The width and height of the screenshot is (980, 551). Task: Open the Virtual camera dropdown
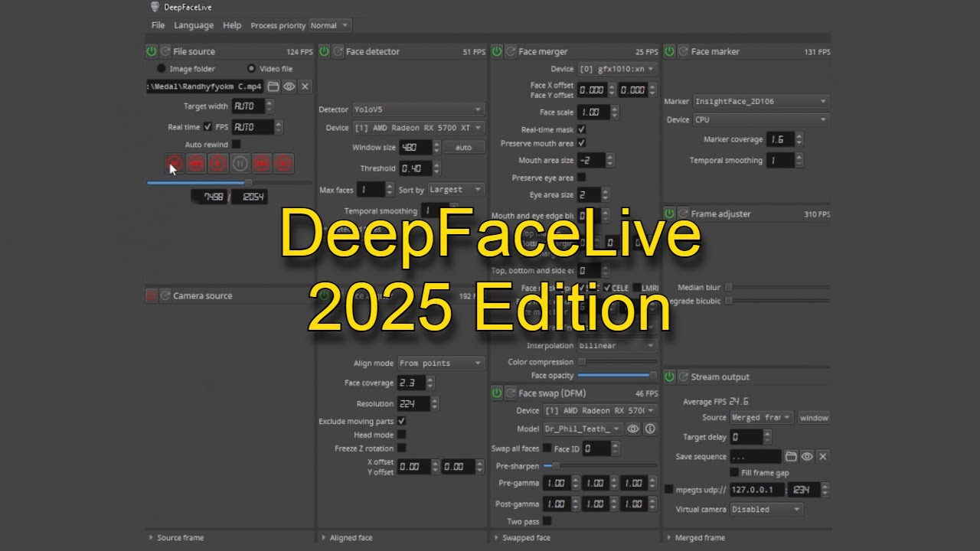[x=766, y=509]
